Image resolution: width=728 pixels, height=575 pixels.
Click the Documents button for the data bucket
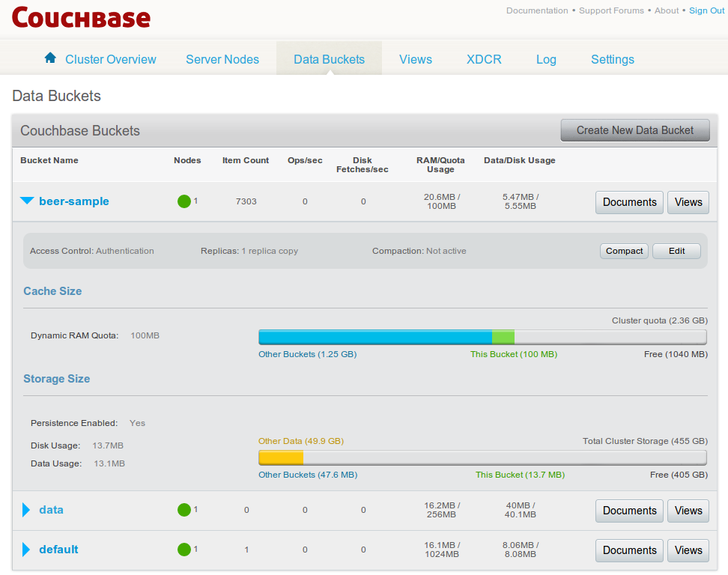tap(629, 511)
